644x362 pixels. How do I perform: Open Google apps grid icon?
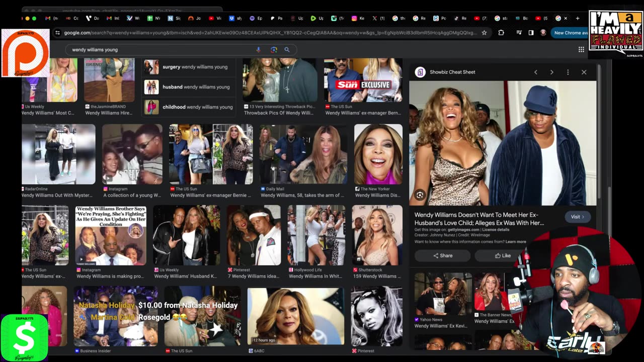581,49
